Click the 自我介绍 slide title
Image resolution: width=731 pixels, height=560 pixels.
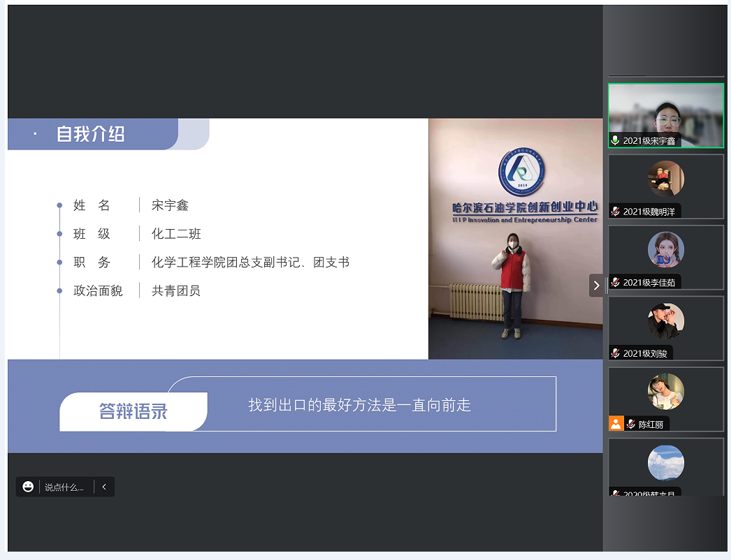click(91, 134)
